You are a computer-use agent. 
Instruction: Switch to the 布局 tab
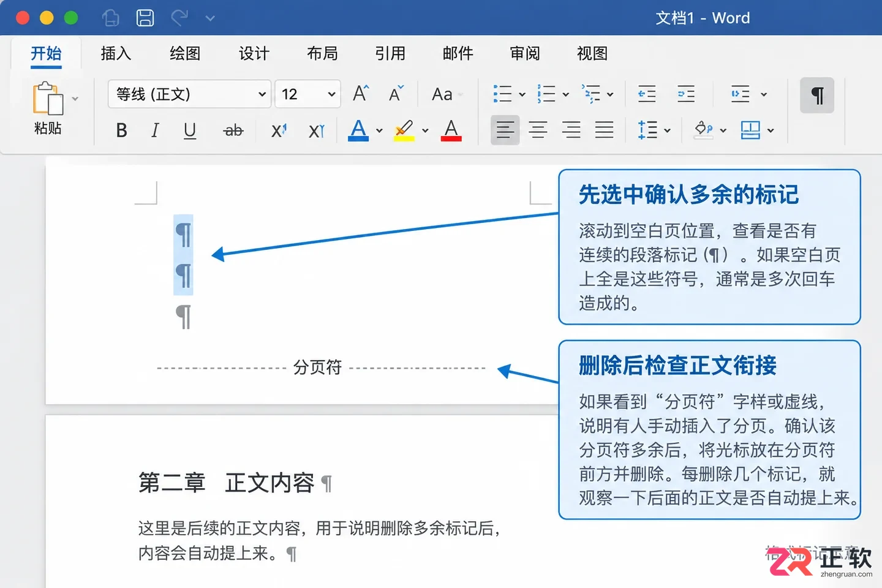[x=322, y=54]
